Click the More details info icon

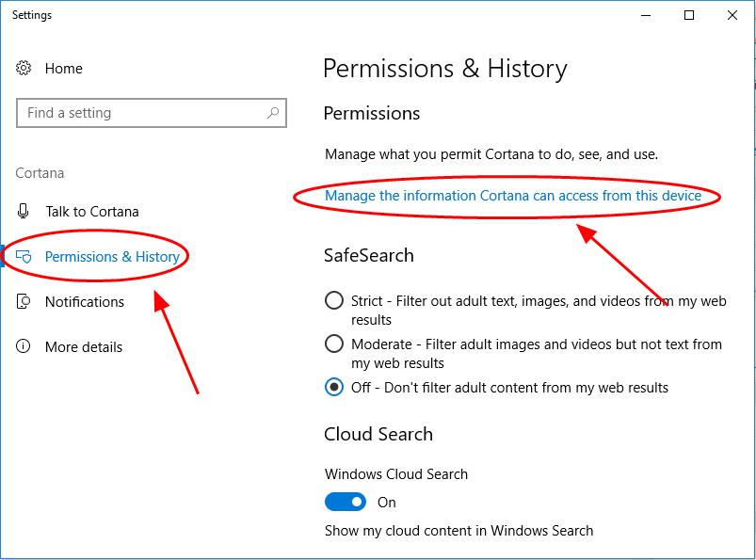point(24,346)
